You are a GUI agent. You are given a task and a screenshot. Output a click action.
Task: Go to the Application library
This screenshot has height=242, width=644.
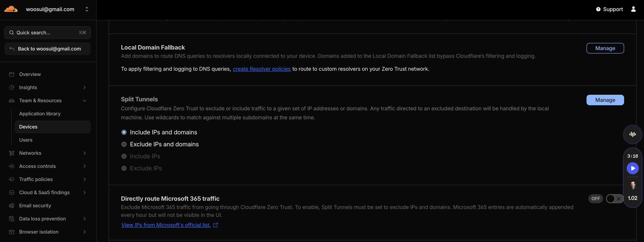pyautogui.click(x=40, y=114)
